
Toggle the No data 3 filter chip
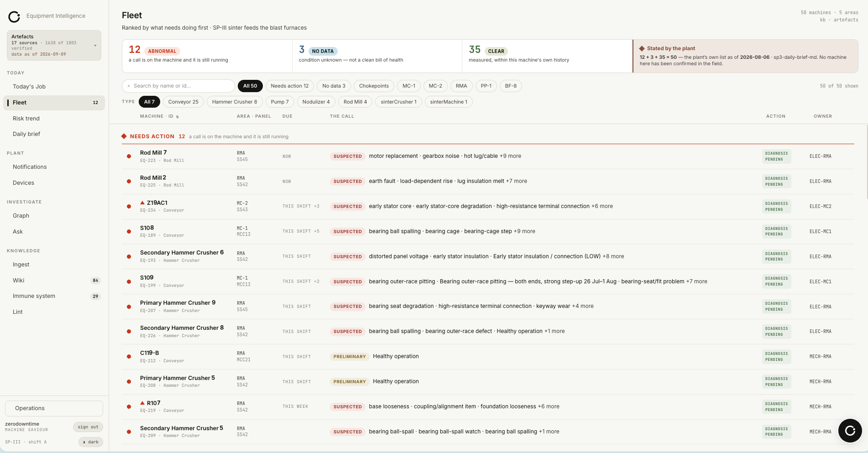[x=334, y=86]
